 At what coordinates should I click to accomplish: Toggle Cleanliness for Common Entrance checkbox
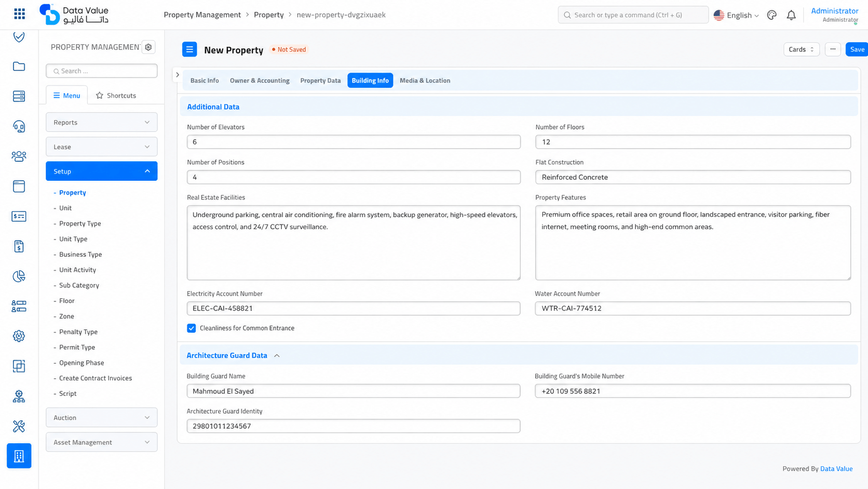pyautogui.click(x=192, y=328)
